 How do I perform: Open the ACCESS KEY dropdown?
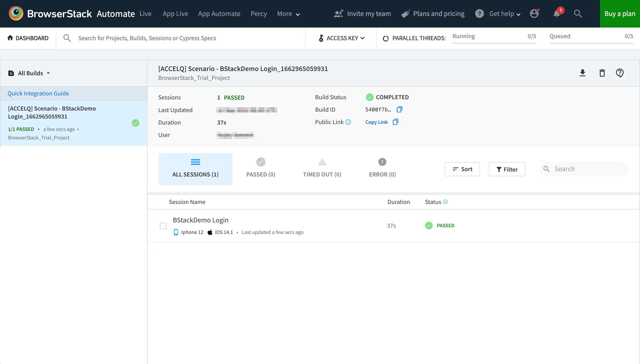(x=342, y=38)
